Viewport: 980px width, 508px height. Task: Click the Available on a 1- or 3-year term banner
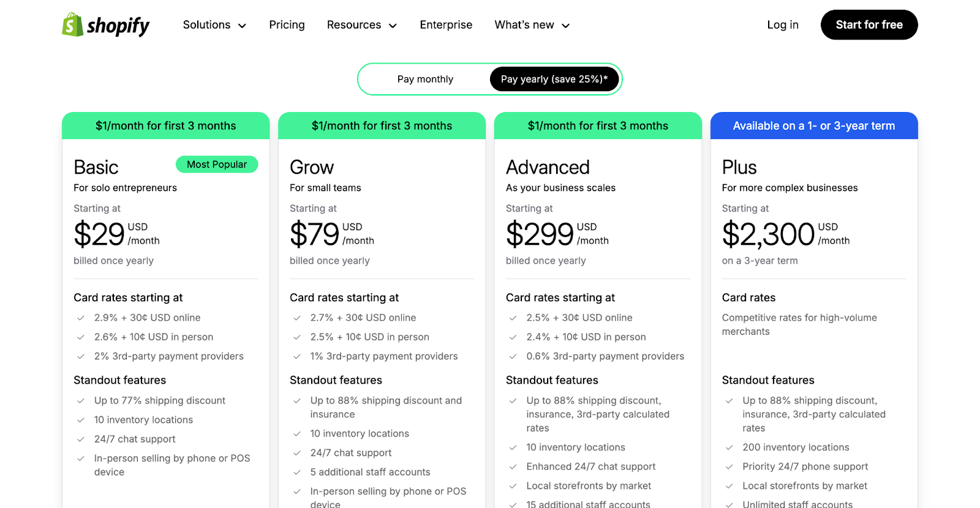tap(814, 125)
